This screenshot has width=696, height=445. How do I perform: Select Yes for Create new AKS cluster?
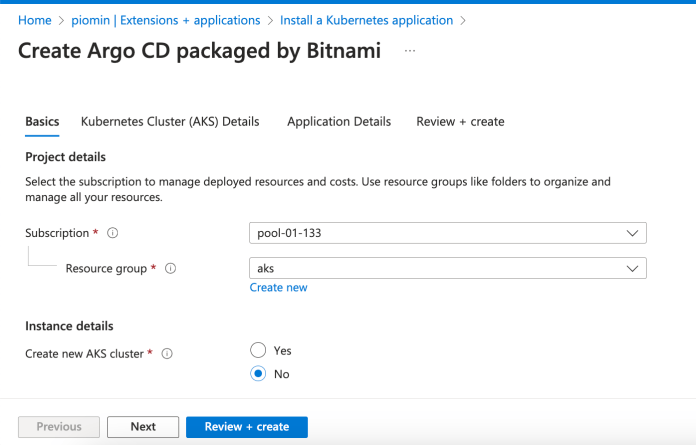[258, 350]
